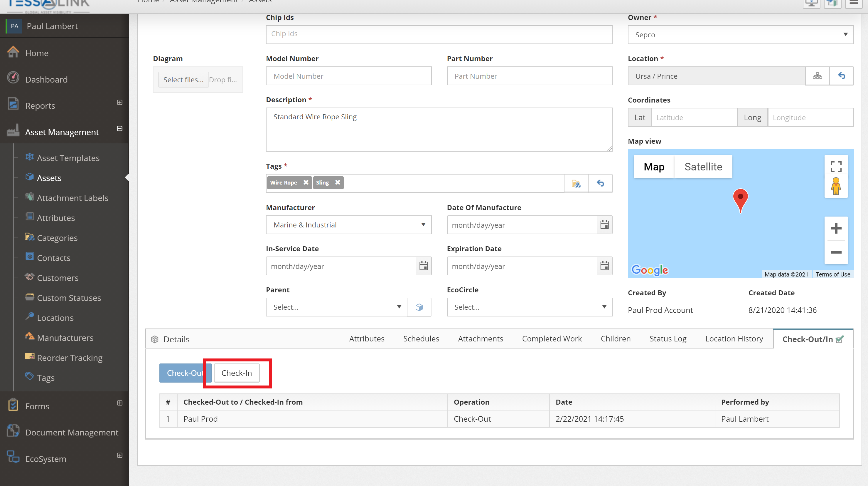The width and height of the screenshot is (868, 486).
Task: Open the Status Log tab
Action: pos(668,338)
